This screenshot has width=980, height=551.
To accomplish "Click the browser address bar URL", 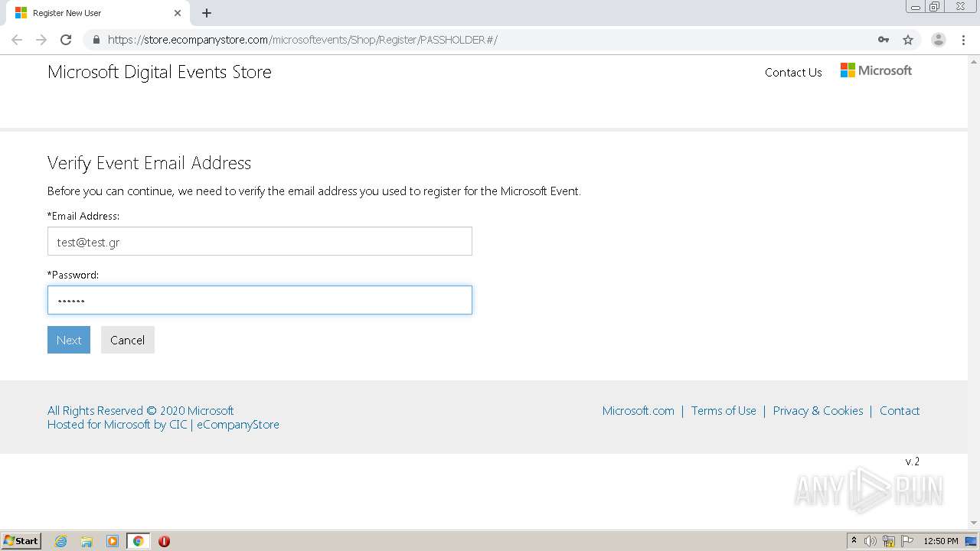I will point(302,40).
